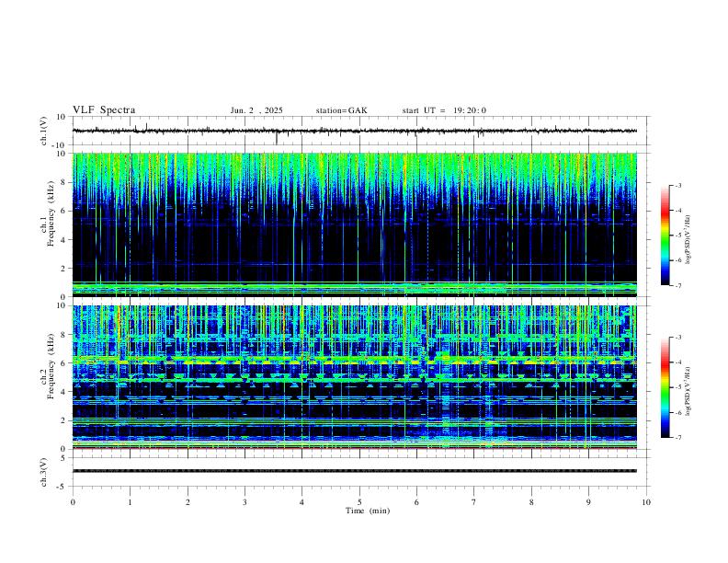
Task: Click the ch.1 color bar '-3' label
Action: pyautogui.click(x=677, y=185)
